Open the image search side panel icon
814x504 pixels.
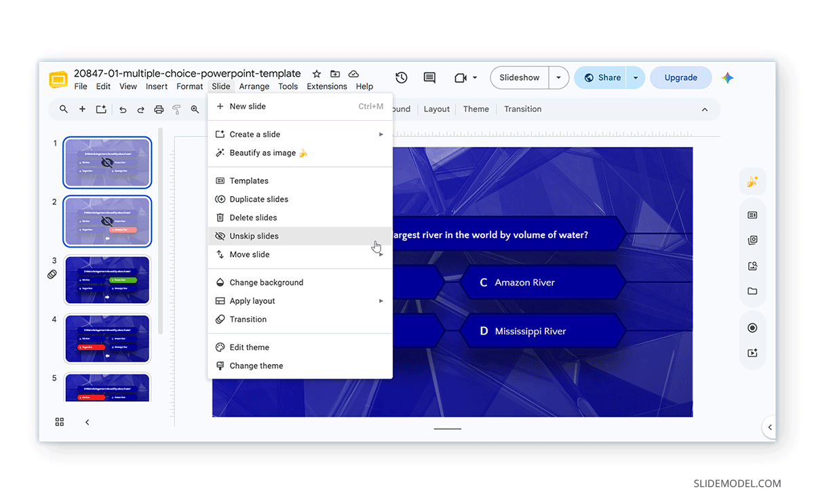pyautogui.click(x=752, y=266)
